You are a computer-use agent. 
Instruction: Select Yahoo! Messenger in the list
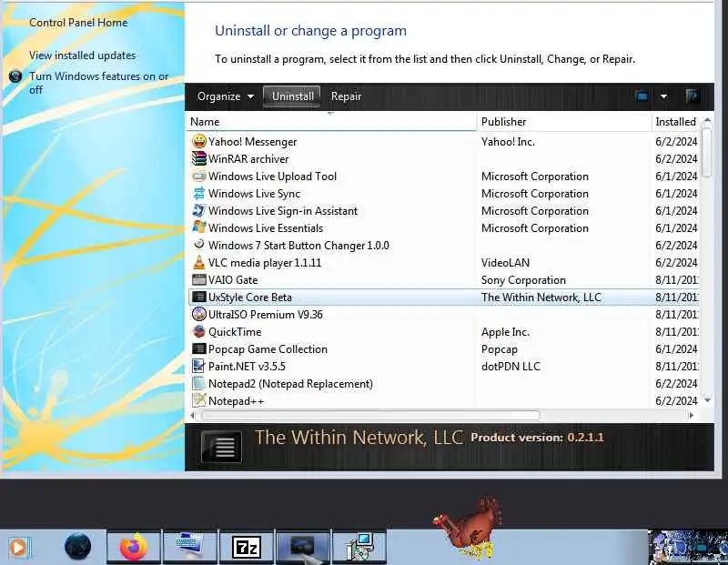444,142
